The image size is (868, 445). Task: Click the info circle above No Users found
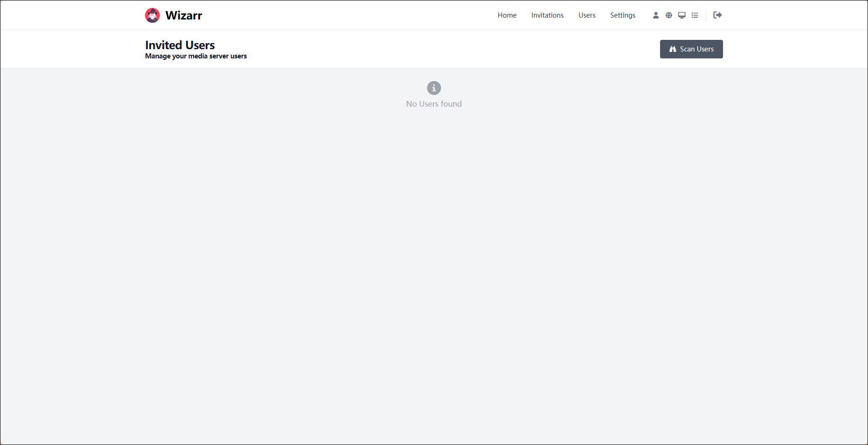click(434, 88)
